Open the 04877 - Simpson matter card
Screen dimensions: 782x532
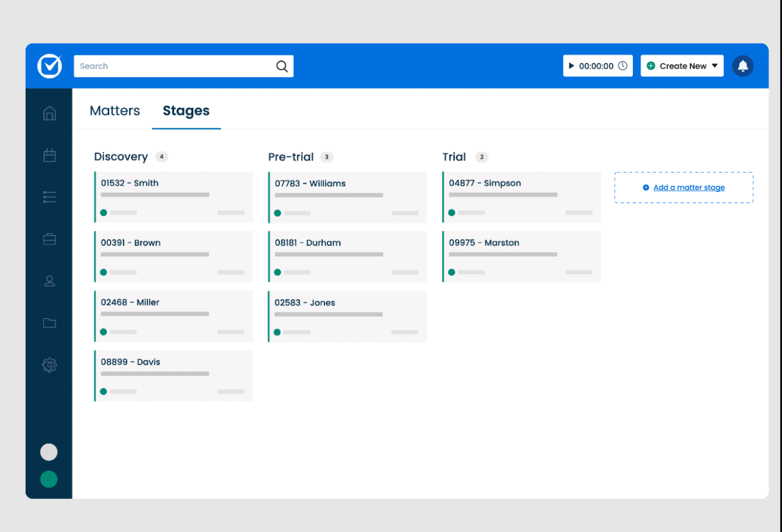pyautogui.click(x=522, y=197)
